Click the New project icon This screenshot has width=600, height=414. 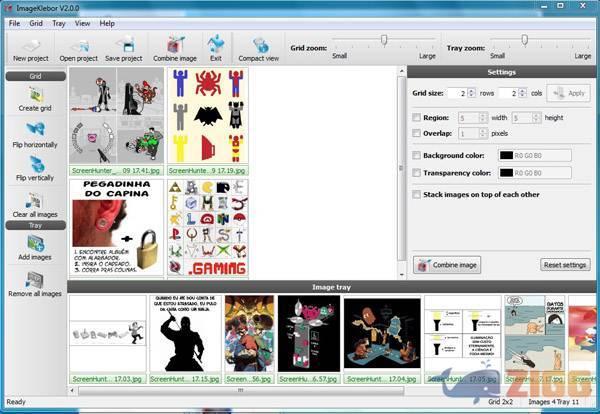click(x=32, y=44)
